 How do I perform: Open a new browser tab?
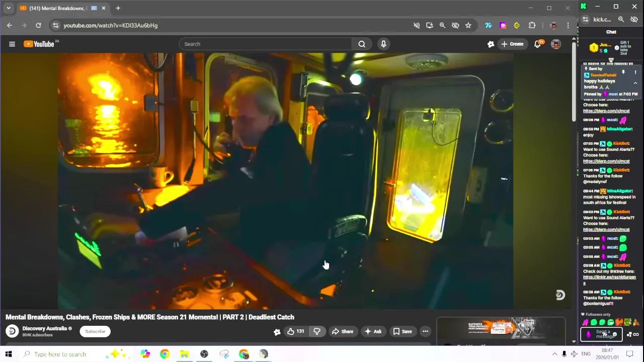tap(118, 8)
